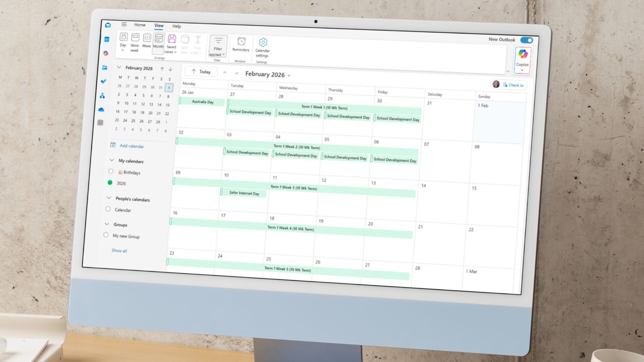Click the Add calendar link
644x362 pixels.
pyautogui.click(x=132, y=146)
